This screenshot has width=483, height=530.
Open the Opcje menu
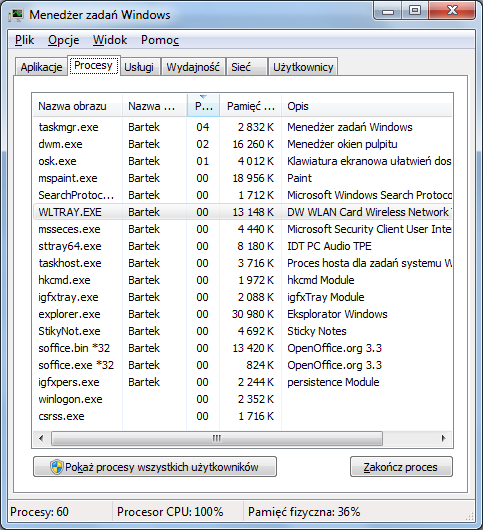pyautogui.click(x=64, y=40)
